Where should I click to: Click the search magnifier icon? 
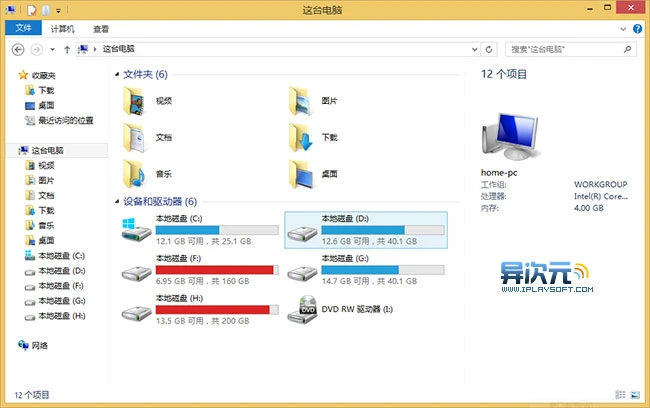coord(628,49)
